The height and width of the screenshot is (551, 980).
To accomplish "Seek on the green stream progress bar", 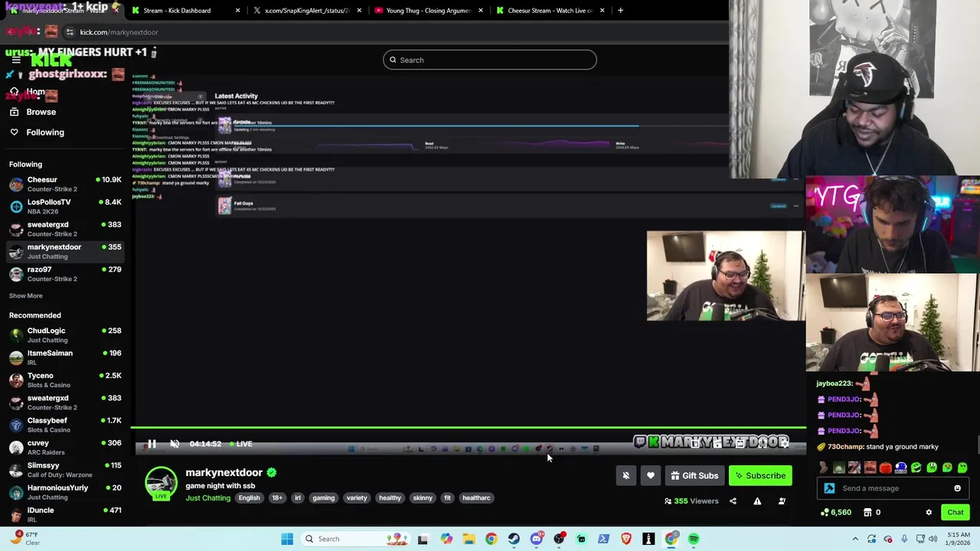I will pos(469,428).
